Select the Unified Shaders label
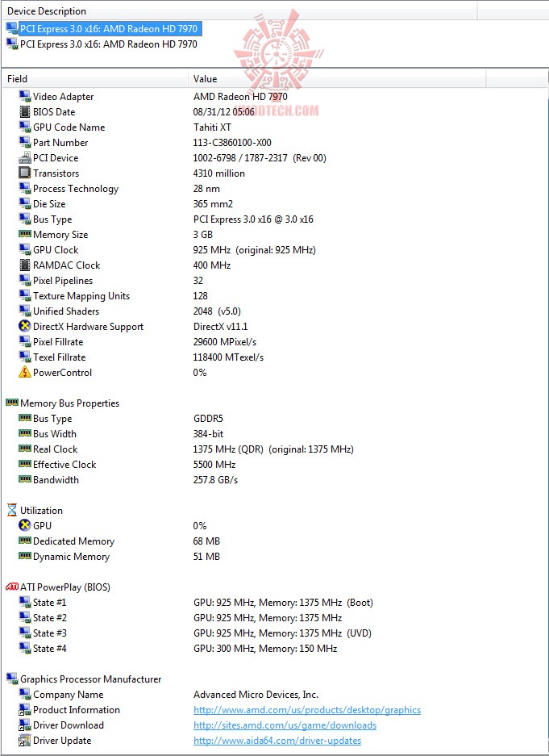This screenshot has width=549, height=756. pos(66,311)
